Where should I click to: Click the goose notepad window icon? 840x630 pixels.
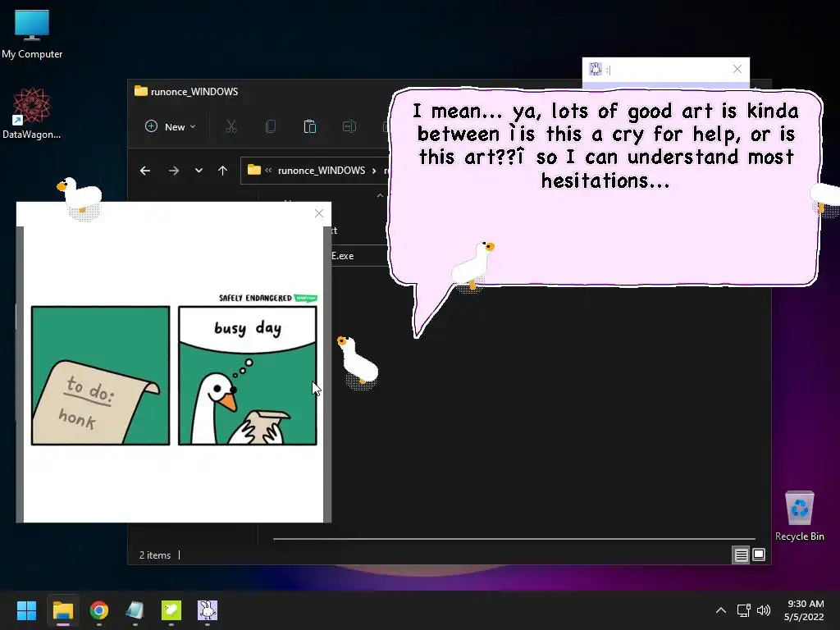(596, 69)
